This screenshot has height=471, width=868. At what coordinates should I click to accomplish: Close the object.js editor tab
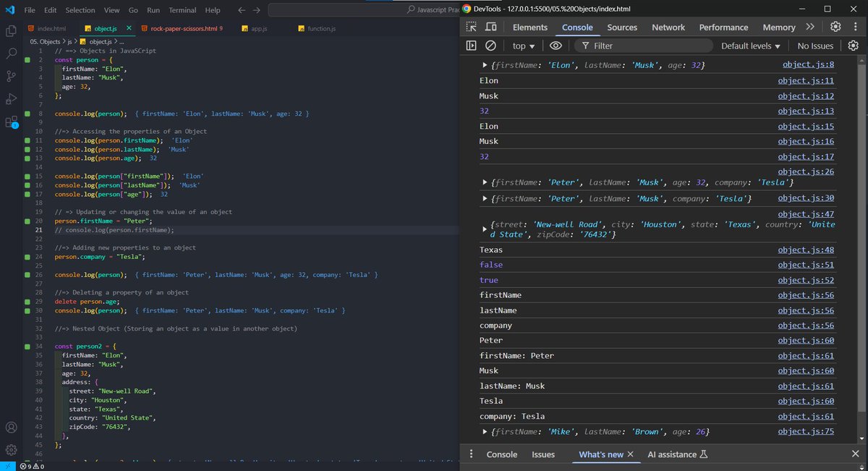click(129, 28)
